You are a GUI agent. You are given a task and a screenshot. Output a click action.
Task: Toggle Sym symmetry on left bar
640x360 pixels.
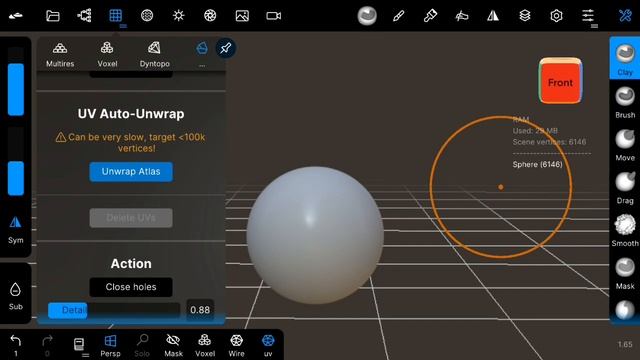(16, 230)
